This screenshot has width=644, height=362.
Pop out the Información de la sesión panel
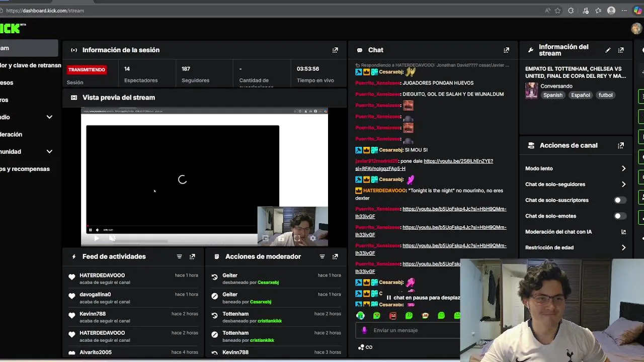coord(335,50)
